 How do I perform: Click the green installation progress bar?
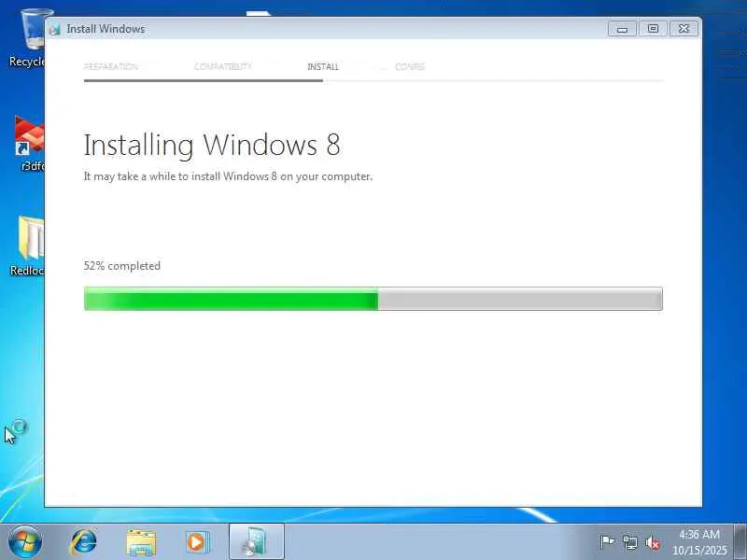pyautogui.click(x=373, y=299)
